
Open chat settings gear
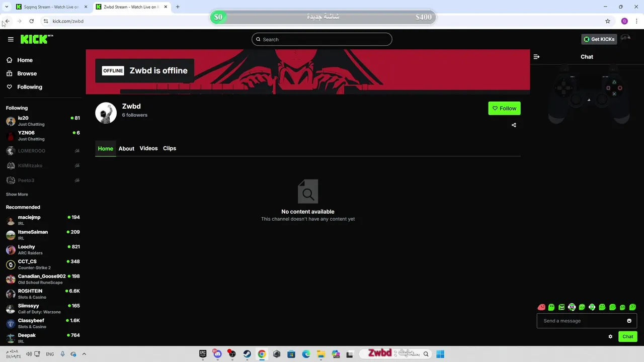pyautogui.click(x=610, y=337)
